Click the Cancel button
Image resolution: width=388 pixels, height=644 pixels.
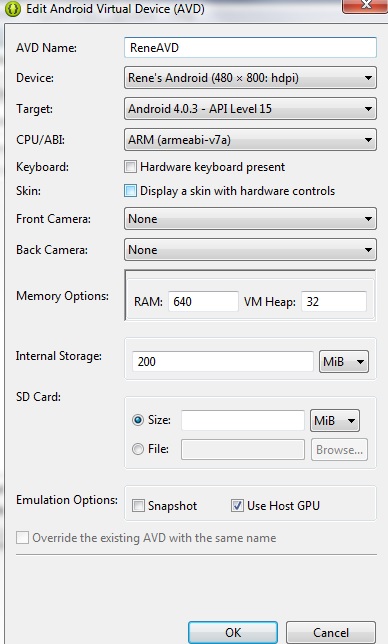331,632
